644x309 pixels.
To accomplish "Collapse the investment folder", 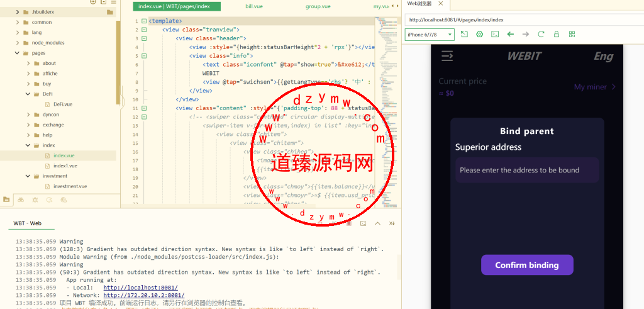I will (28, 176).
